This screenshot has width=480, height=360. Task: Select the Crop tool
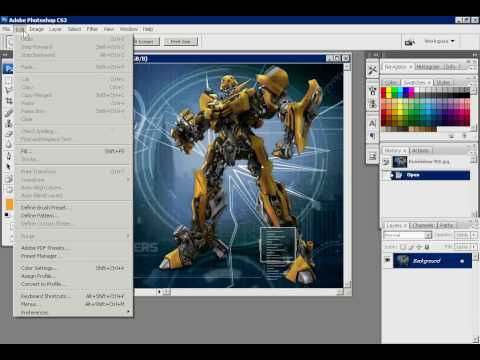[x=9, y=101]
